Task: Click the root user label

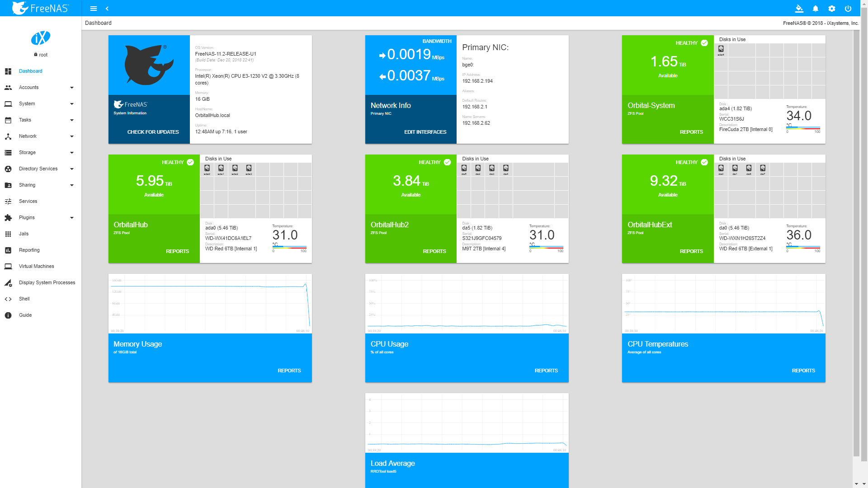Action: (x=43, y=55)
